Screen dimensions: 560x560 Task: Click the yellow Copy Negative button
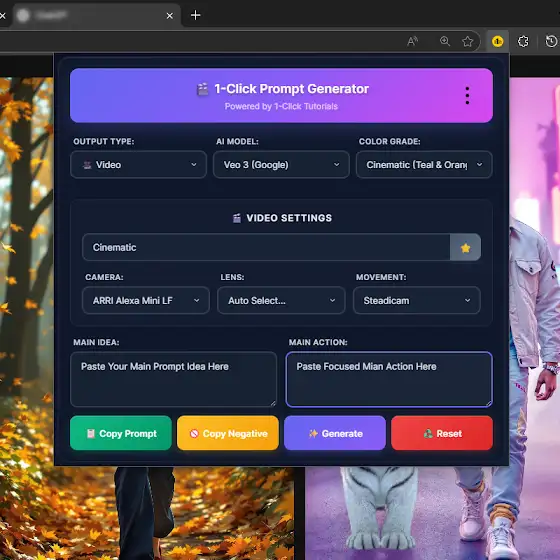(228, 433)
